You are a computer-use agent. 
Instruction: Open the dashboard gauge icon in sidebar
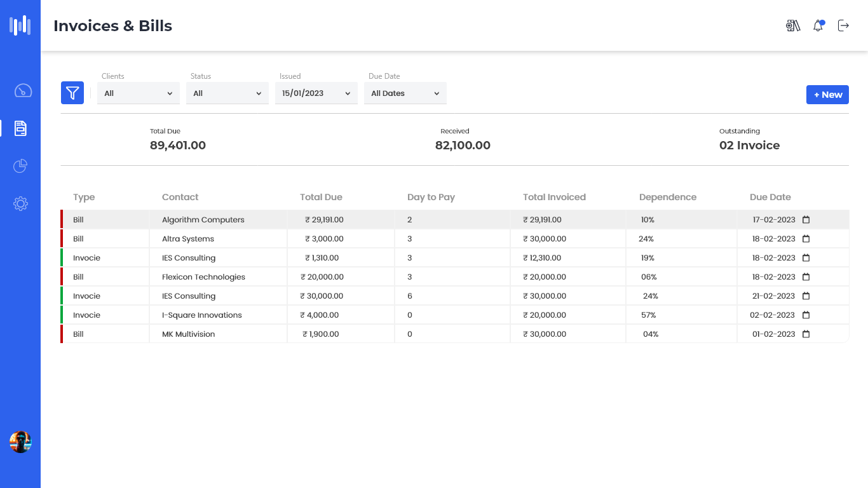(x=23, y=90)
